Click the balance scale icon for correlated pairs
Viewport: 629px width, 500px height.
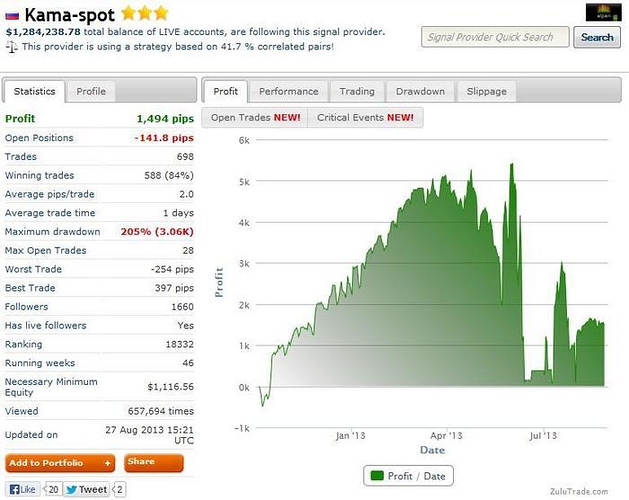click(x=12, y=47)
